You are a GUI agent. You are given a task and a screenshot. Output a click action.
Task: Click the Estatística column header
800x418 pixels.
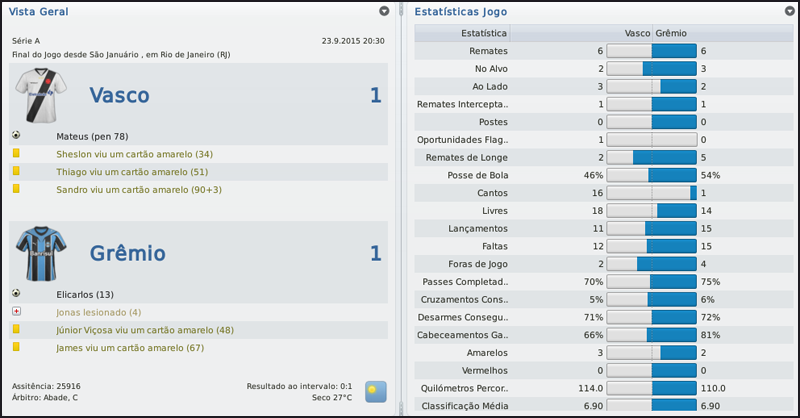click(x=482, y=33)
